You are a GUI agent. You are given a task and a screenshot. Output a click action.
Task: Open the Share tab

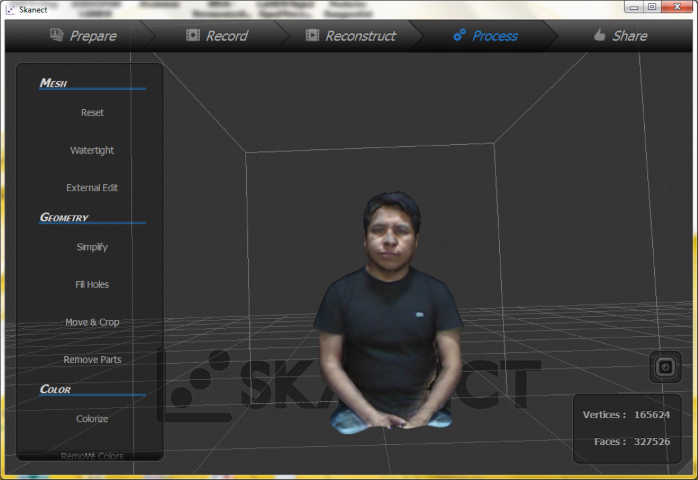[x=621, y=36]
